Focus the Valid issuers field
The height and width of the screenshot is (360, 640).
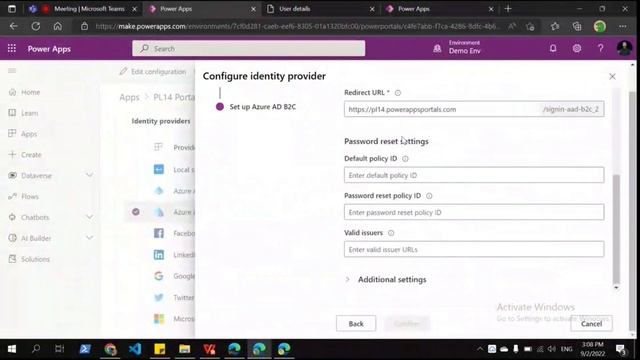[x=474, y=249]
